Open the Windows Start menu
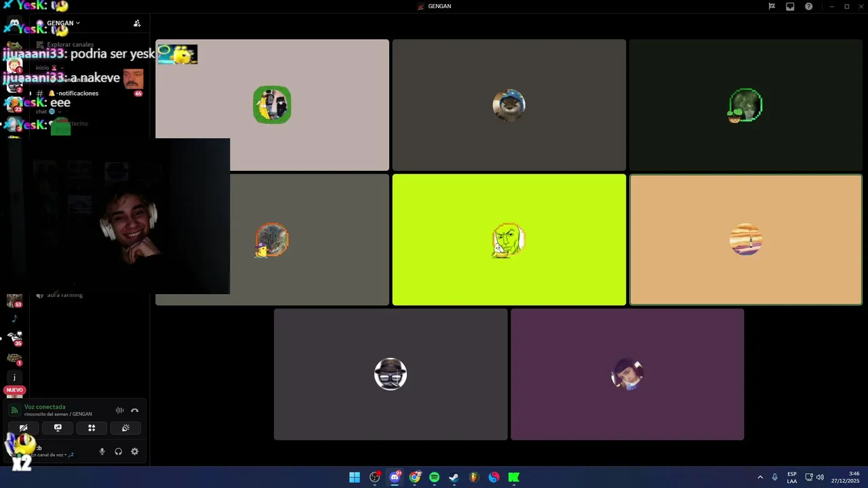The width and height of the screenshot is (868, 488). pyautogui.click(x=355, y=477)
